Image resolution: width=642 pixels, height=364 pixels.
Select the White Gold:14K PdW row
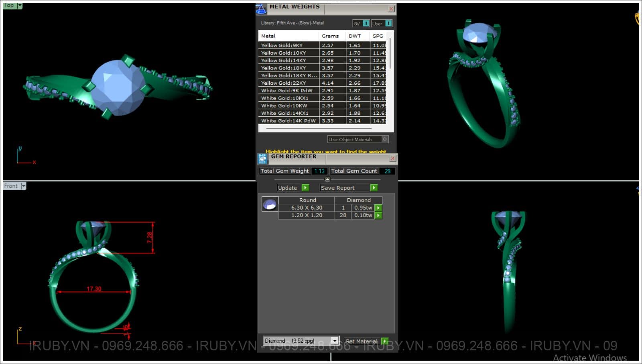click(323, 121)
